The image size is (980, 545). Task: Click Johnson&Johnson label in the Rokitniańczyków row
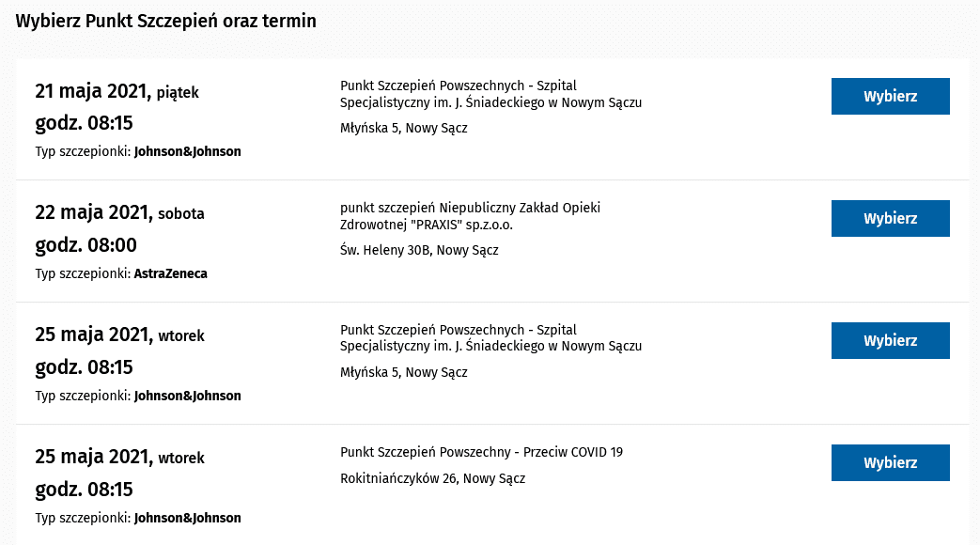(187, 518)
